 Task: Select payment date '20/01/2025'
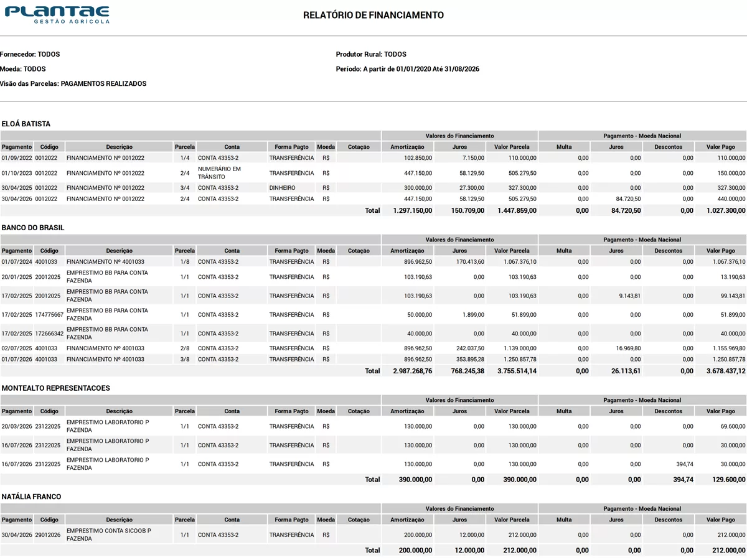click(x=17, y=277)
